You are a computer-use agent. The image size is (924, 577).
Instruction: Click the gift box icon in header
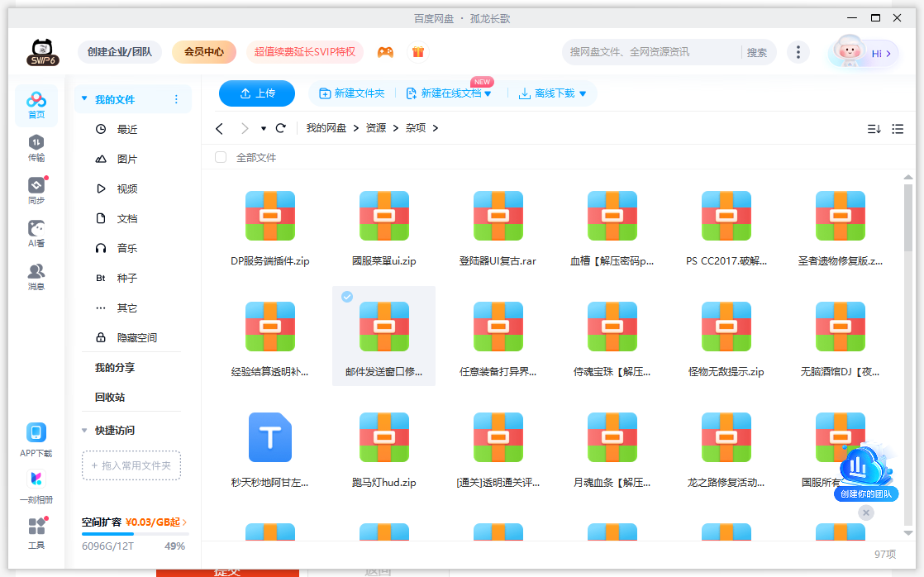418,52
